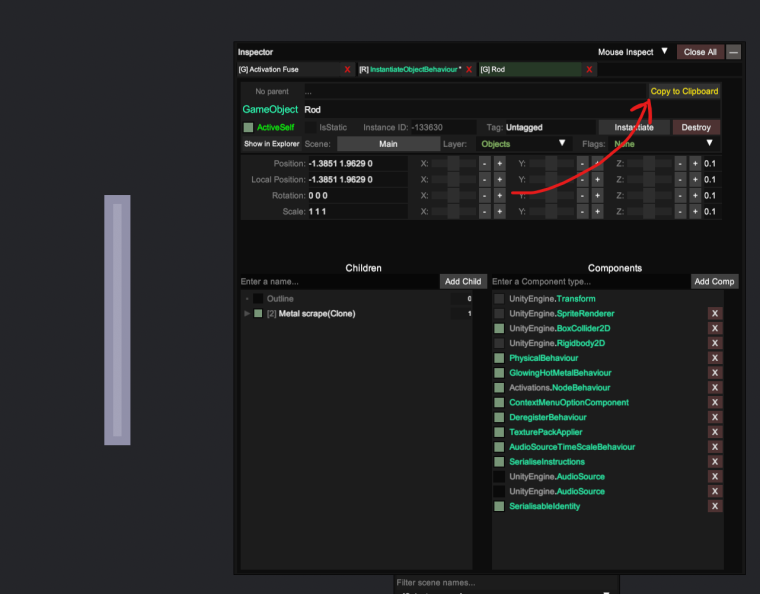This screenshot has width=760, height=594.
Task: Remove the SpriteRenderer component
Action: coord(714,313)
